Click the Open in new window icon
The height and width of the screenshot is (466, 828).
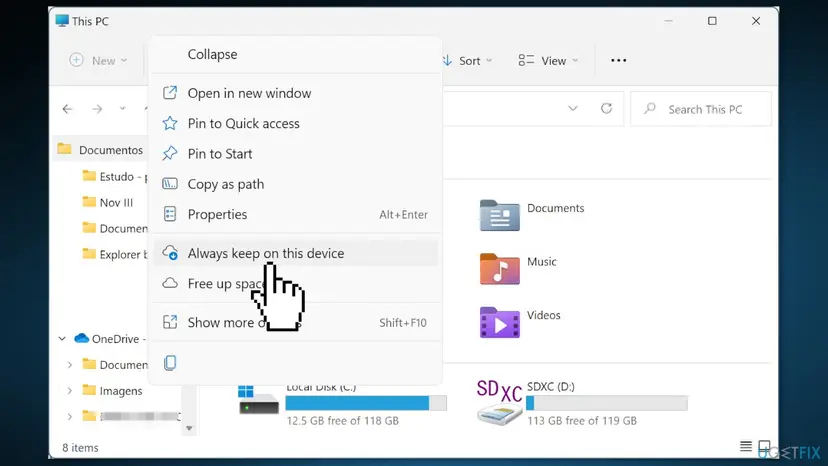pos(170,93)
